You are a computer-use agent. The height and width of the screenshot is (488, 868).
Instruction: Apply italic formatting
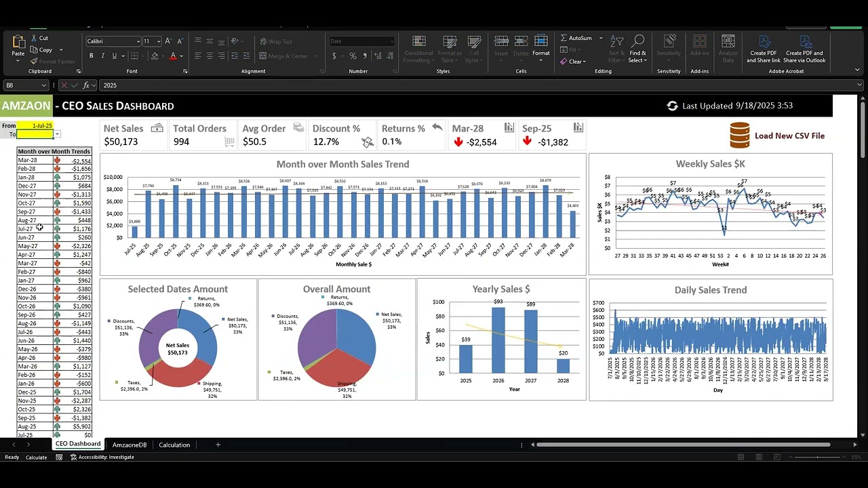coord(102,56)
